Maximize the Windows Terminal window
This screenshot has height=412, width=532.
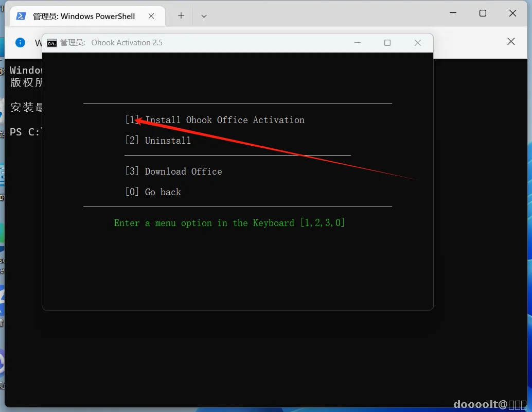coord(483,13)
